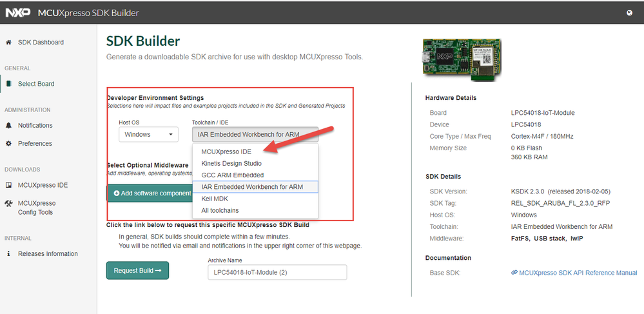This screenshot has width=644, height=314.
Task: Open Preferences in the sidebar
Action: click(35, 143)
